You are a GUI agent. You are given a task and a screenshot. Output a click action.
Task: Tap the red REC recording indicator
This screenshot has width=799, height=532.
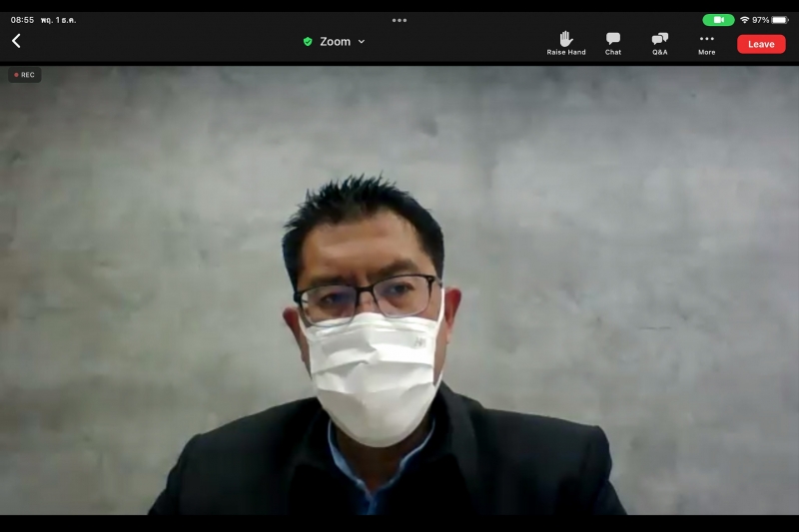pos(25,75)
